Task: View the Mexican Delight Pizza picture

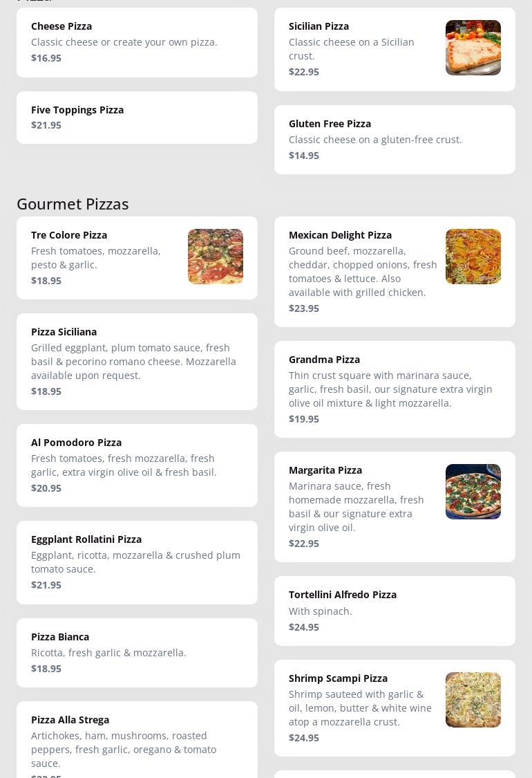Action: 473,257
